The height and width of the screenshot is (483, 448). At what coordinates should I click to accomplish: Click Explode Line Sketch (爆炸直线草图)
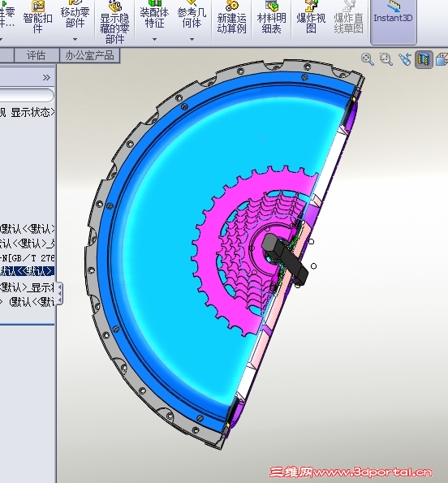point(348,17)
